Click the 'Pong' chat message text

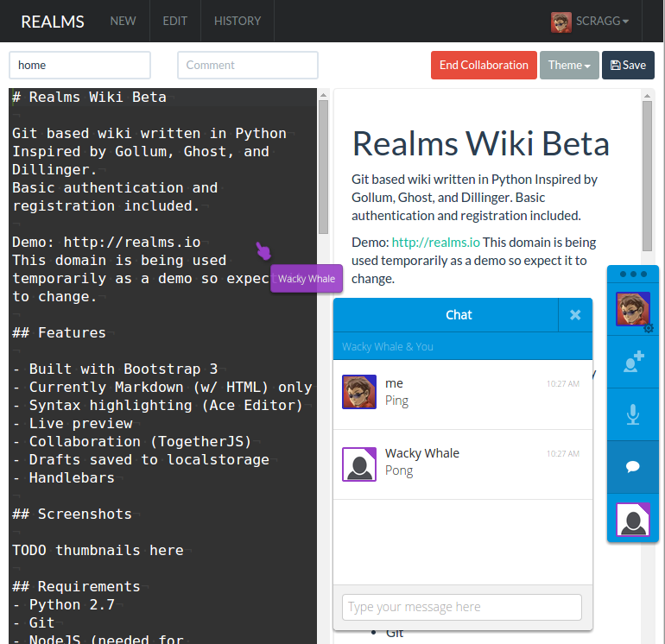click(x=399, y=470)
